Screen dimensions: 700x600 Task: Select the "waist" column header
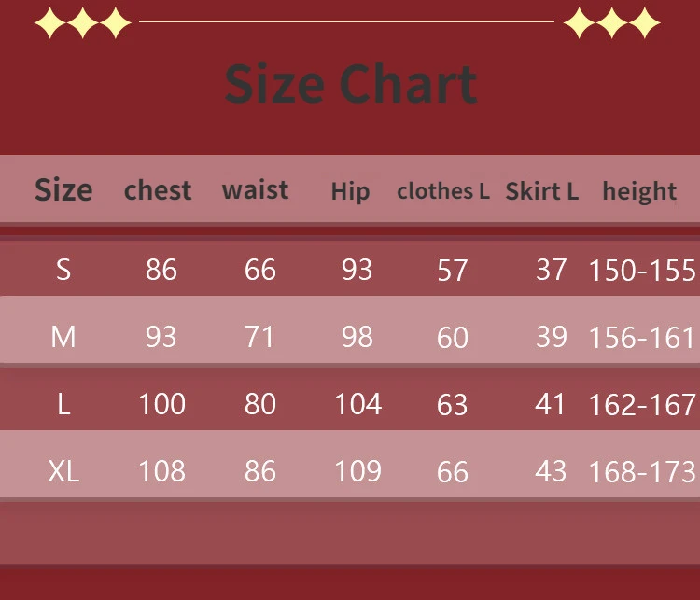(255, 190)
